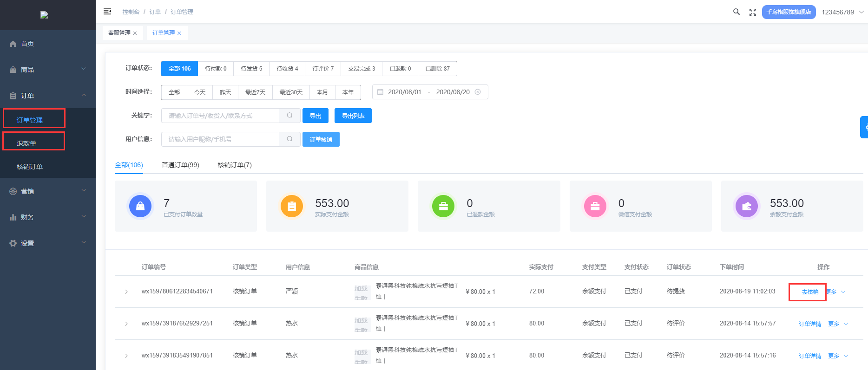This screenshot has height=370, width=868.
Task: Click the 控制台 breadcrumb link
Action: [131, 12]
